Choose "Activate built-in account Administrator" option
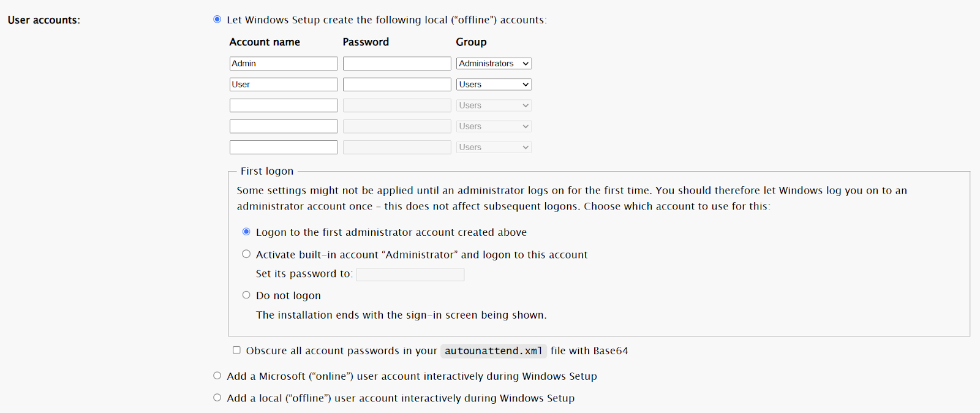 pyautogui.click(x=246, y=254)
